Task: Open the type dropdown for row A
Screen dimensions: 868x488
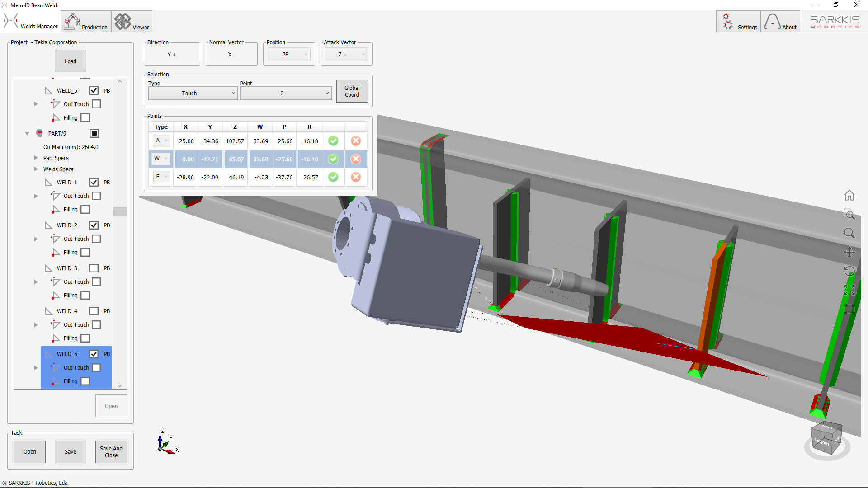Action: pyautogui.click(x=161, y=141)
